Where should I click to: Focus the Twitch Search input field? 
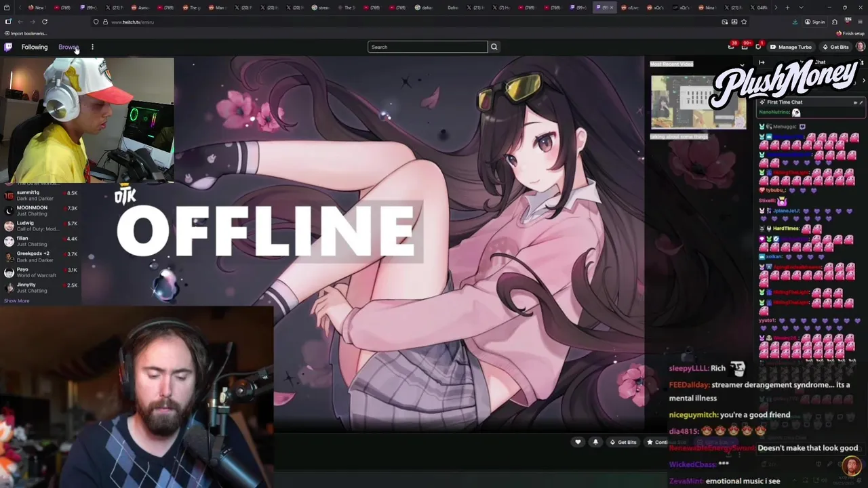coord(427,47)
